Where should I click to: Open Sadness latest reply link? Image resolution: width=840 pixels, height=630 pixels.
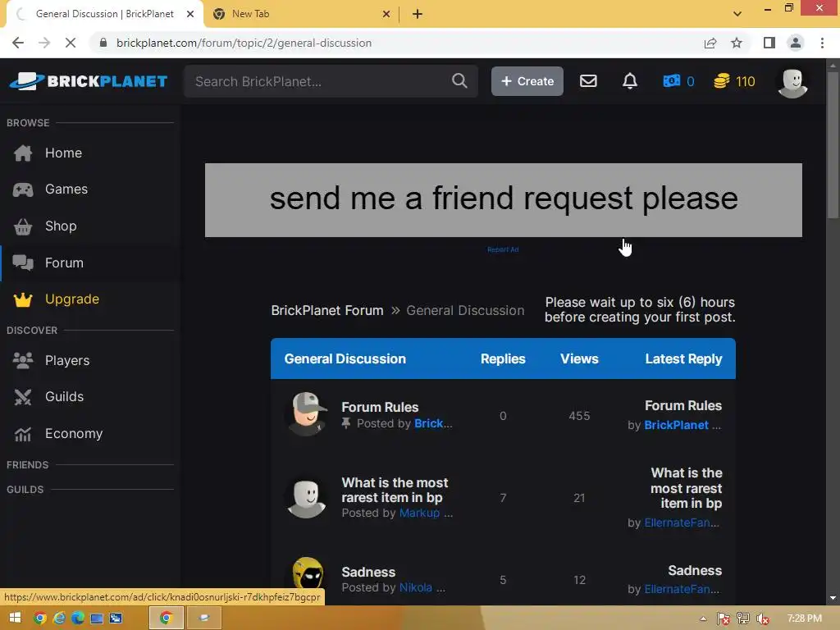point(695,571)
